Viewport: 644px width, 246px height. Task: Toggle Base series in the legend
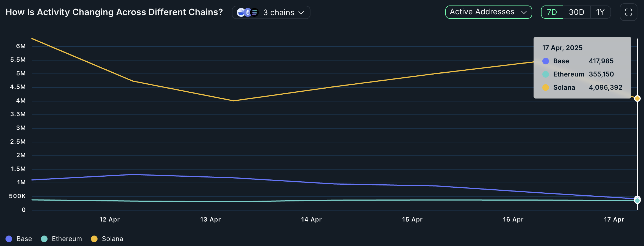(19, 239)
